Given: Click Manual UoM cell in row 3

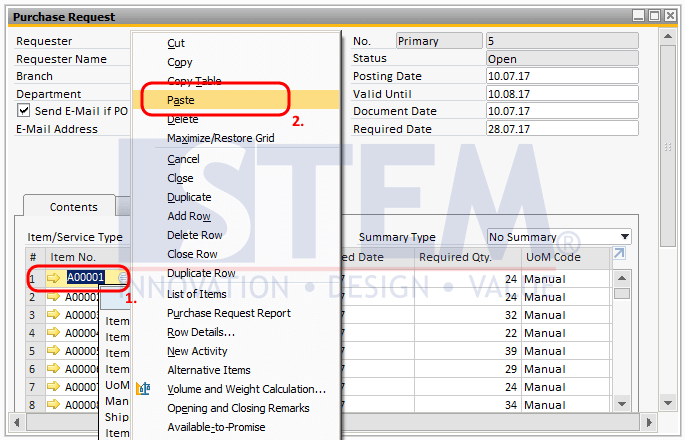Looking at the screenshot, I should coord(565,315).
